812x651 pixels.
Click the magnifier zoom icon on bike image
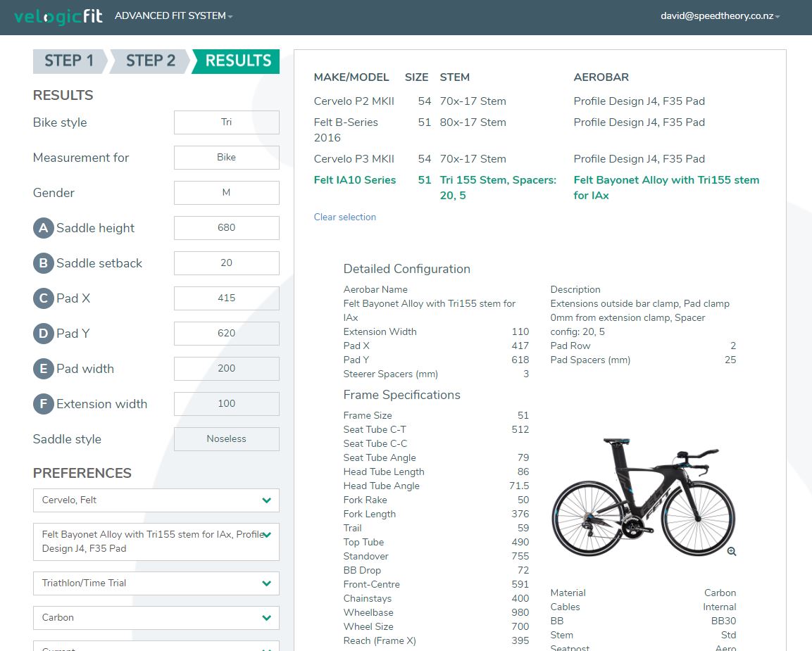[x=731, y=552]
